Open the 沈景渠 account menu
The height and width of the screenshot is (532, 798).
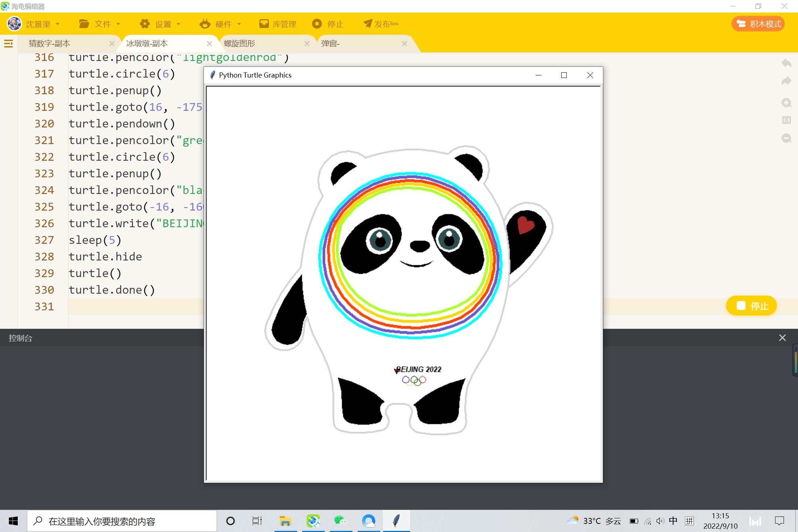(x=33, y=24)
